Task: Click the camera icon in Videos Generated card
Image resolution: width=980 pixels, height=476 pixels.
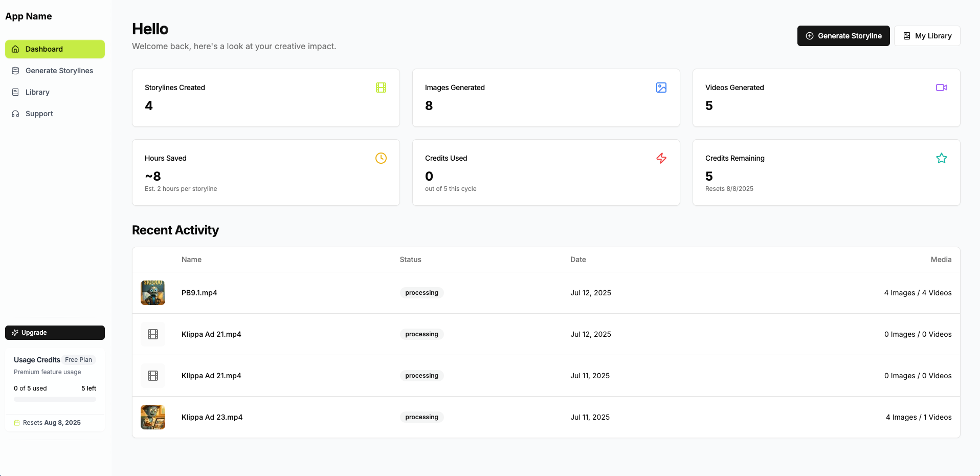Action: click(x=941, y=88)
